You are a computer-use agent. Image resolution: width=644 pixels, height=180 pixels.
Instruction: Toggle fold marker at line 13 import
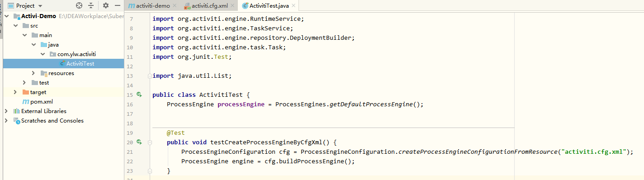click(x=150, y=76)
